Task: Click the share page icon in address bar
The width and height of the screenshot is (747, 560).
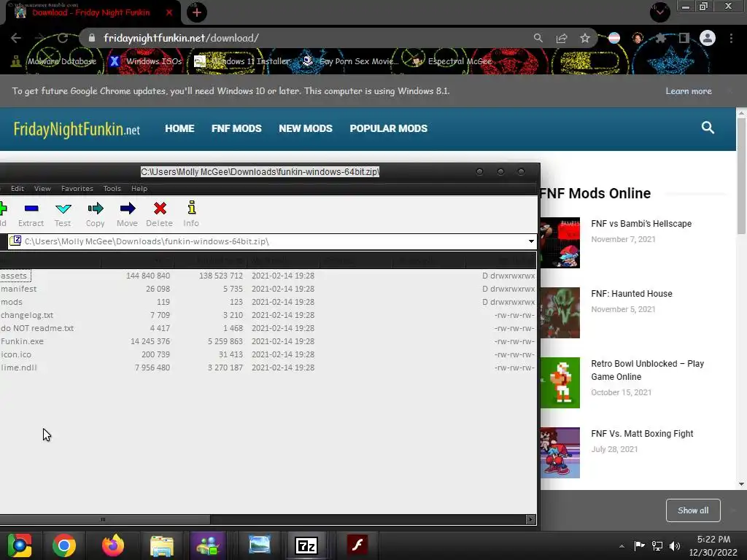Action: tap(562, 38)
